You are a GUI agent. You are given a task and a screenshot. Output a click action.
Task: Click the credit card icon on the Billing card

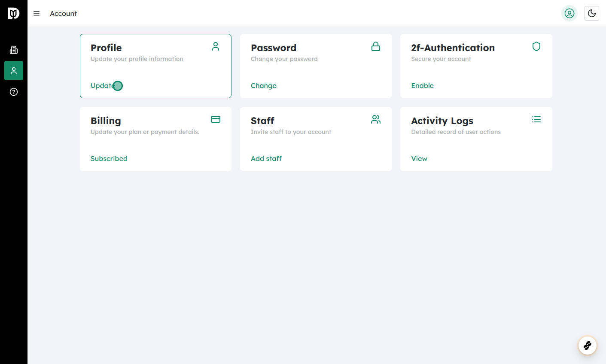215,119
